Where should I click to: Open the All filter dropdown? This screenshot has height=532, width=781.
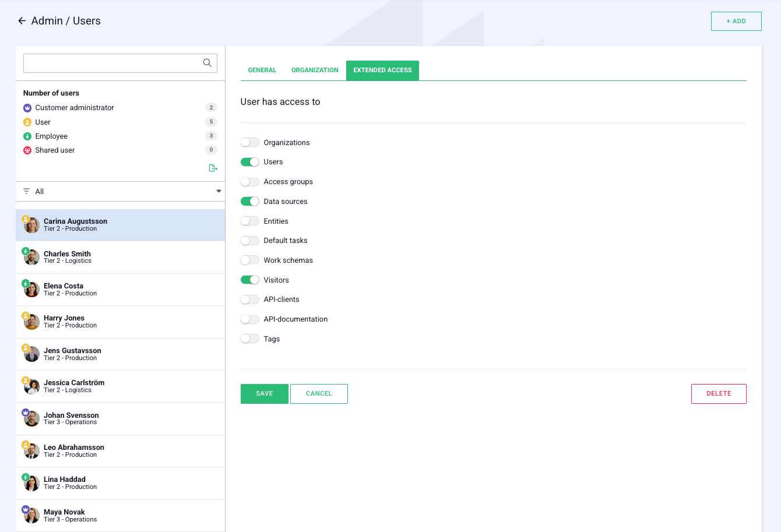(121, 192)
